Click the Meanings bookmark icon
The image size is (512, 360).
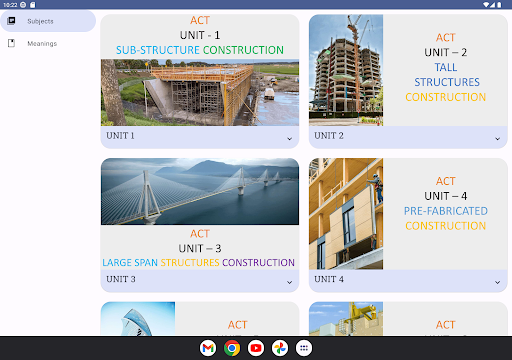[11, 43]
